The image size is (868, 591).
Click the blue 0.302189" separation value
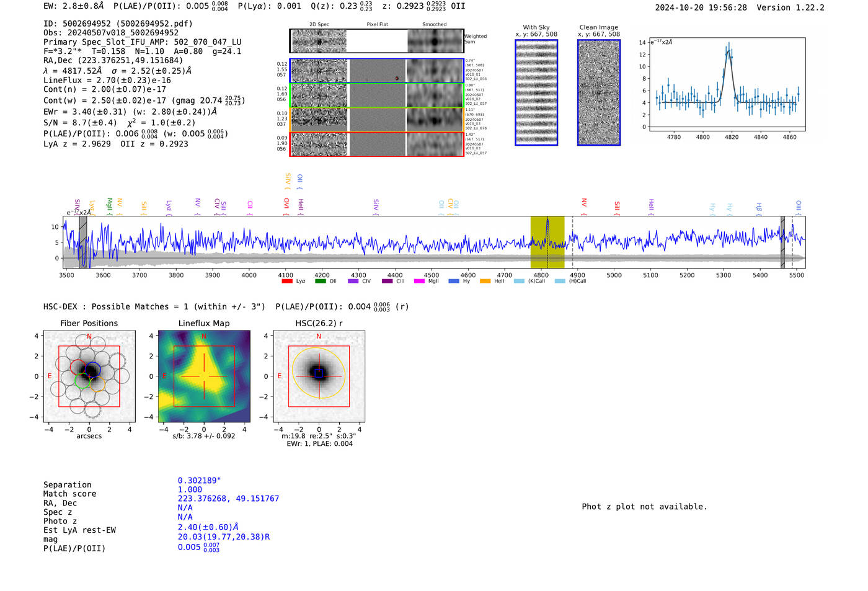pos(199,481)
